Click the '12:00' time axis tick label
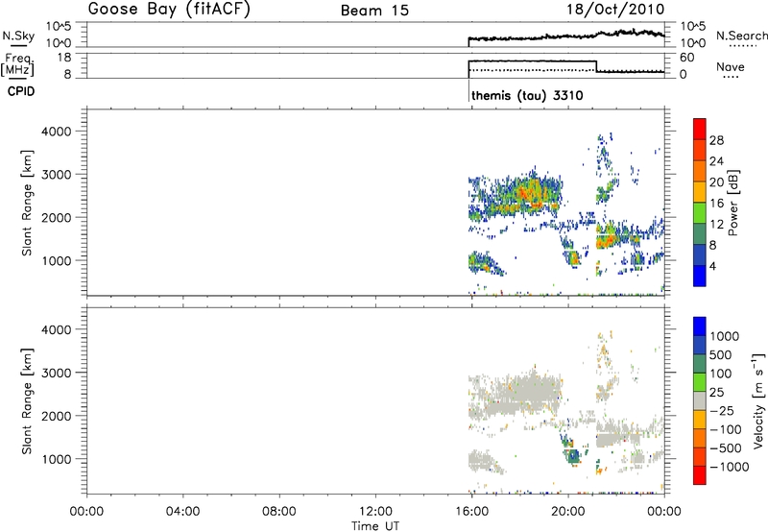 pos(375,512)
